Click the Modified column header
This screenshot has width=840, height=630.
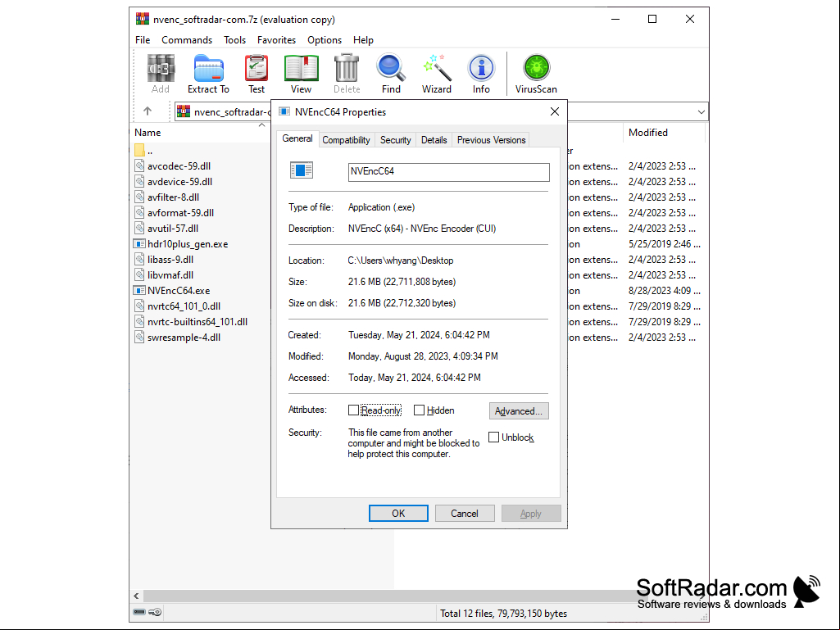point(664,133)
